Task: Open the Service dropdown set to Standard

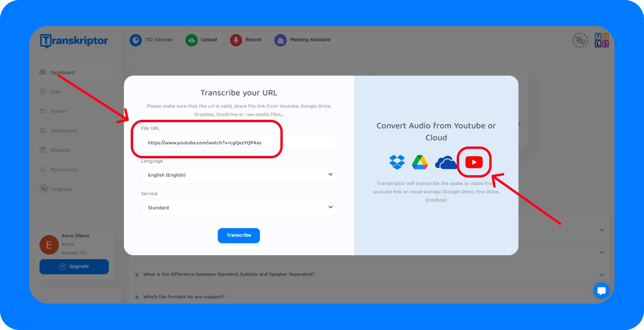Action: (x=239, y=207)
